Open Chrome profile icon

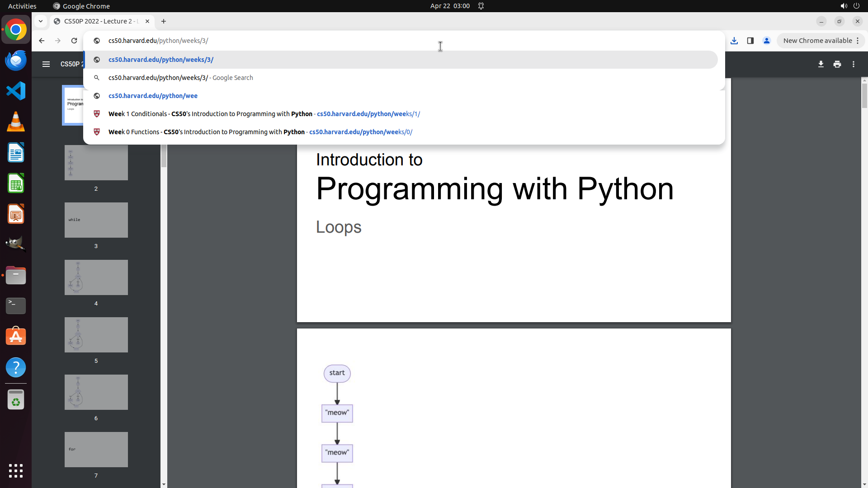click(x=766, y=41)
